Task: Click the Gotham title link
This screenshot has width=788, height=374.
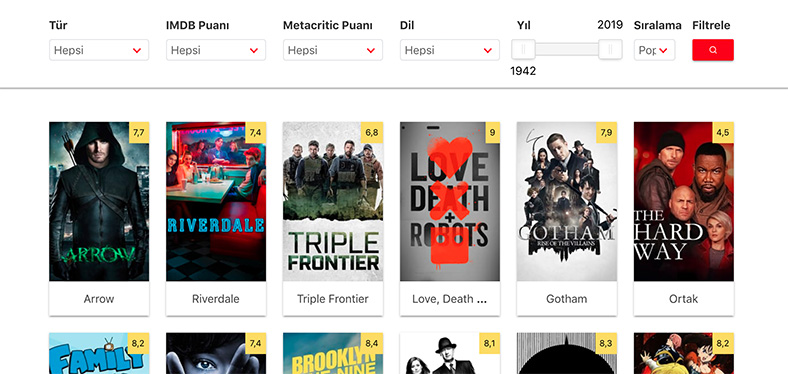Action: [x=566, y=299]
